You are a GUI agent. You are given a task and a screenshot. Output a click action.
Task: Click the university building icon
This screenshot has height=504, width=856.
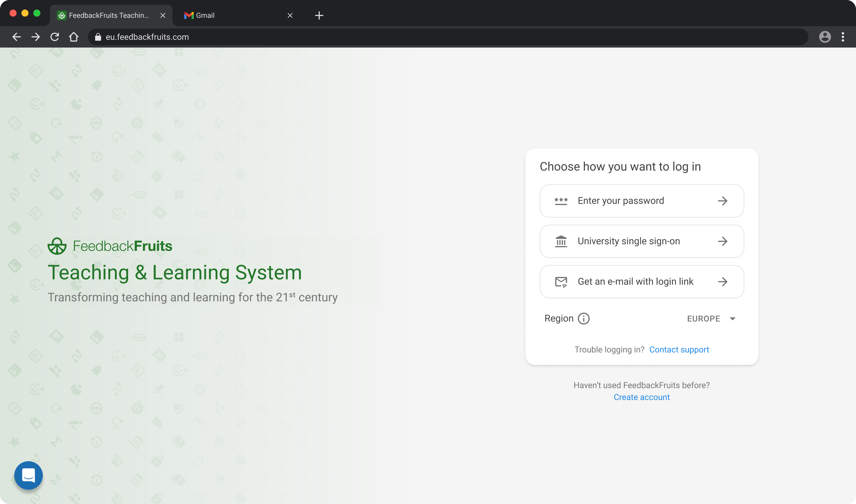[x=561, y=241]
